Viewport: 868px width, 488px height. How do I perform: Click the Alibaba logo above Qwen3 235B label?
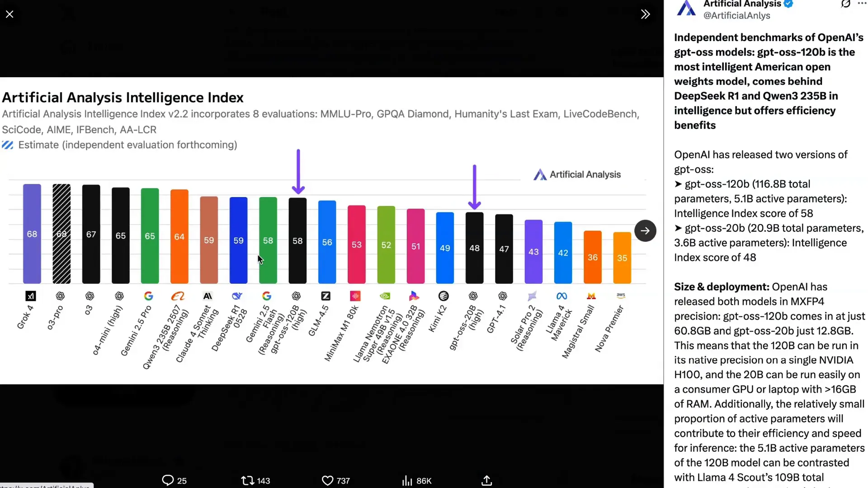coord(178,296)
